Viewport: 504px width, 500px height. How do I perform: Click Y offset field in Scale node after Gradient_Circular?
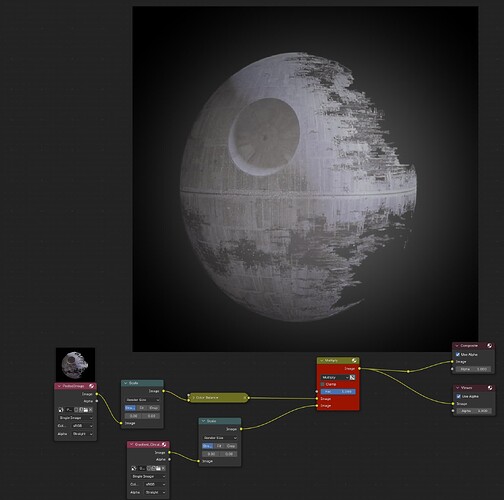229,454
